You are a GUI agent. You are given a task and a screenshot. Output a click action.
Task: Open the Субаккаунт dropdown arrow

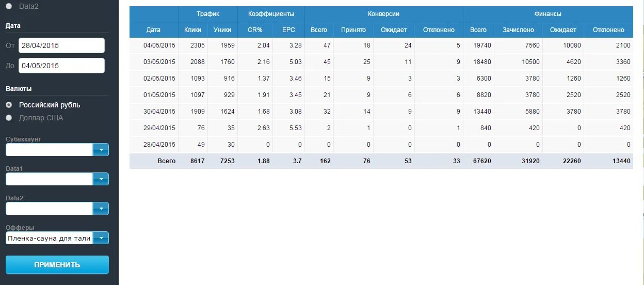101,150
